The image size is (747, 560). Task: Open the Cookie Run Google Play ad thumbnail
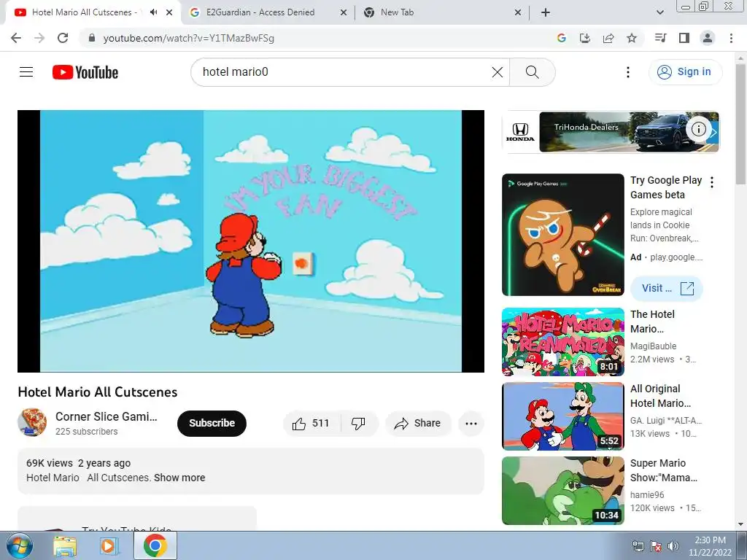tap(562, 235)
